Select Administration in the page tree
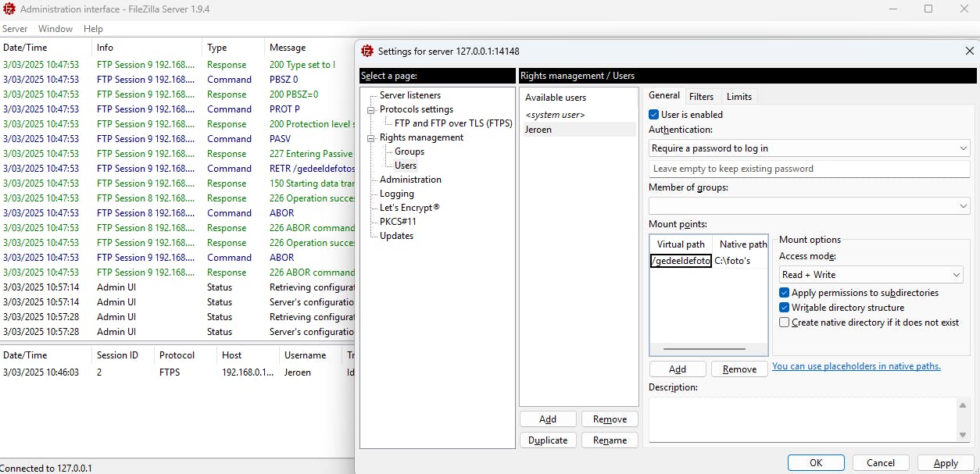Viewport: 980px width, 474px height. [x=410, y=180]
